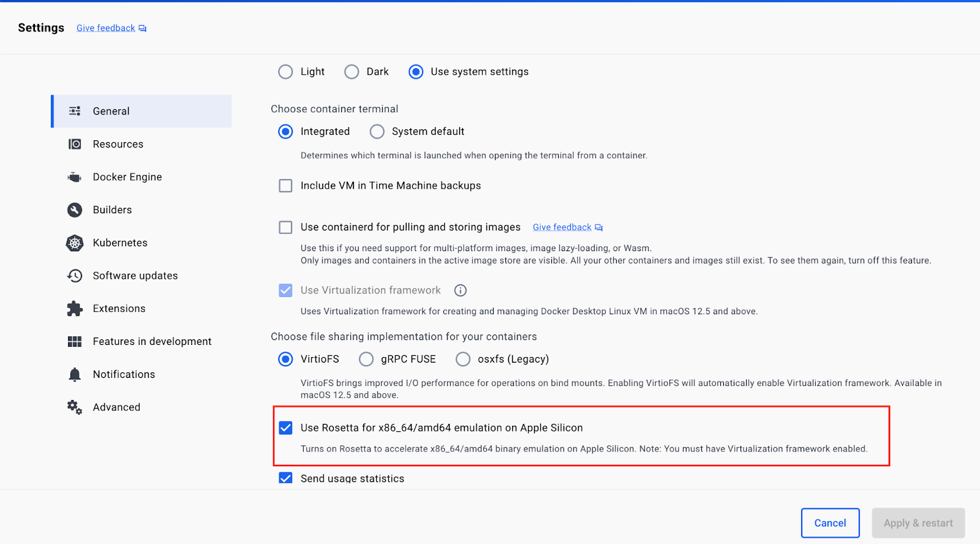Click the Builders wrench icon

pyautogui.click(x=74, y=210)
